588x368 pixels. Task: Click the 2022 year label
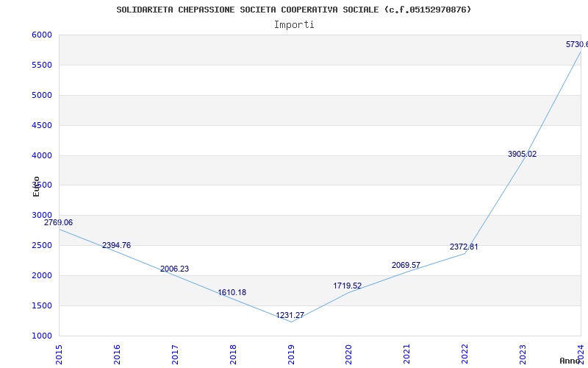point(465,355)
